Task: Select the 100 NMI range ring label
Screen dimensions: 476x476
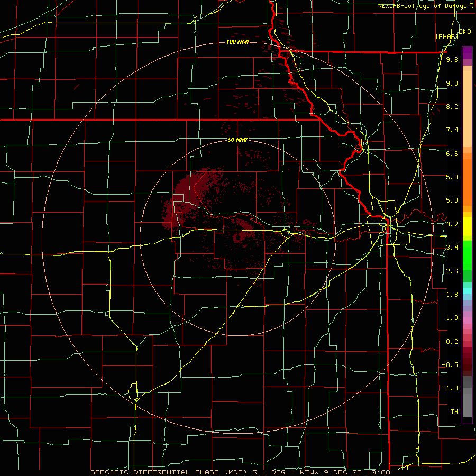Action: click(x=237, y=42)
